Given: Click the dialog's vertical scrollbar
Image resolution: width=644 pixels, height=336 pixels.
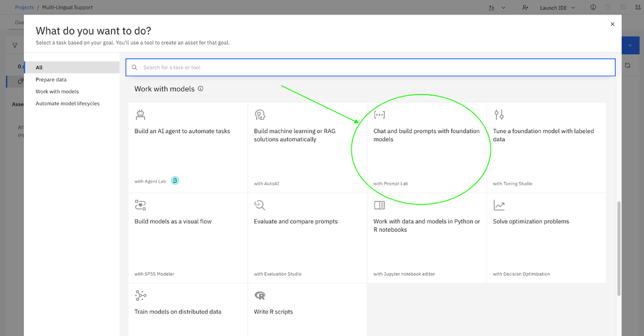Looking at the screenshot, I should point(619,249).
